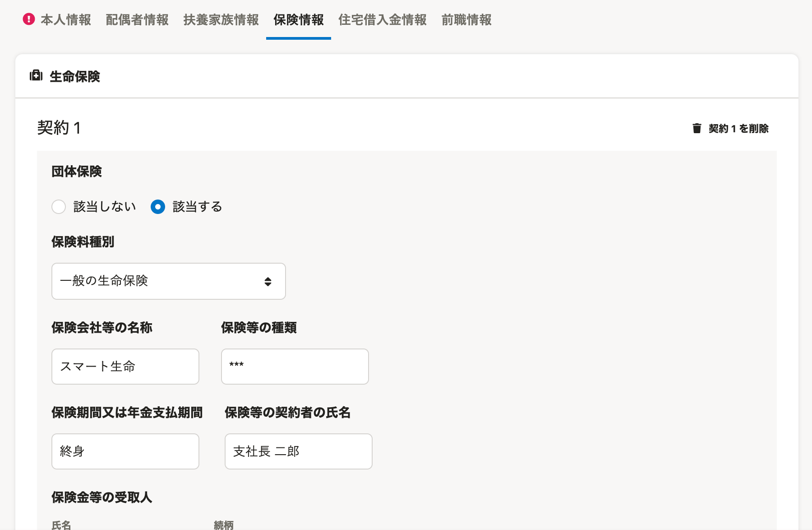Select the 該当しない radio button

[x=59, y=207]
